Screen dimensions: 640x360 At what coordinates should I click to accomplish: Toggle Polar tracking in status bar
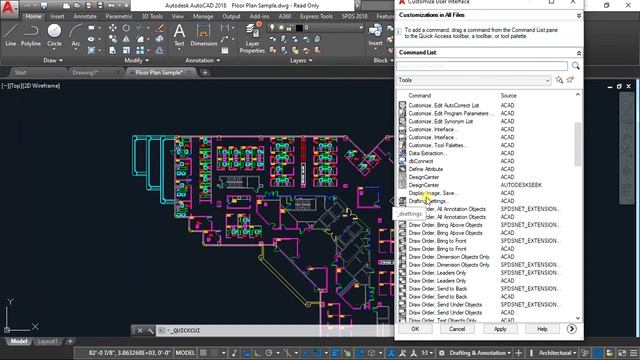click(269, 353)
